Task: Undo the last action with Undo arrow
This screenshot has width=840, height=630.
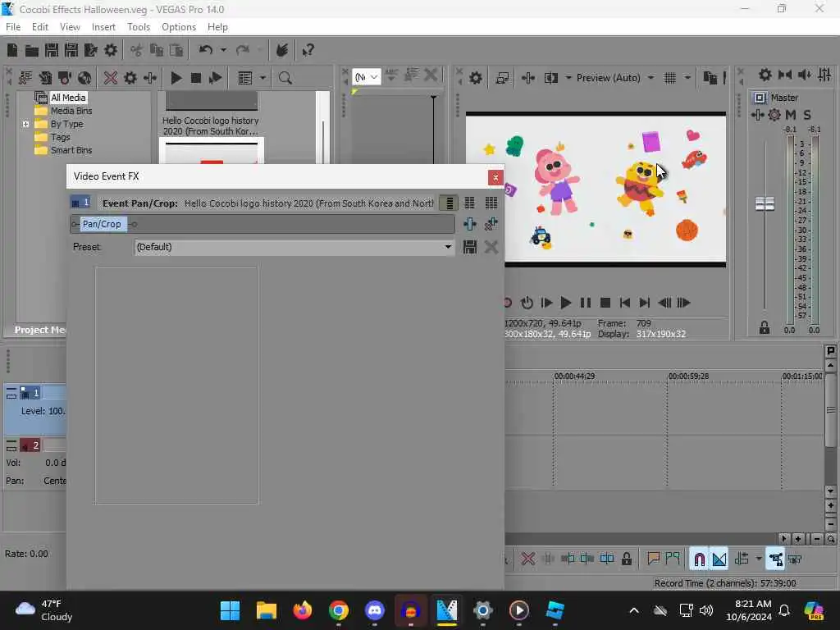Action: coord(205,50)
